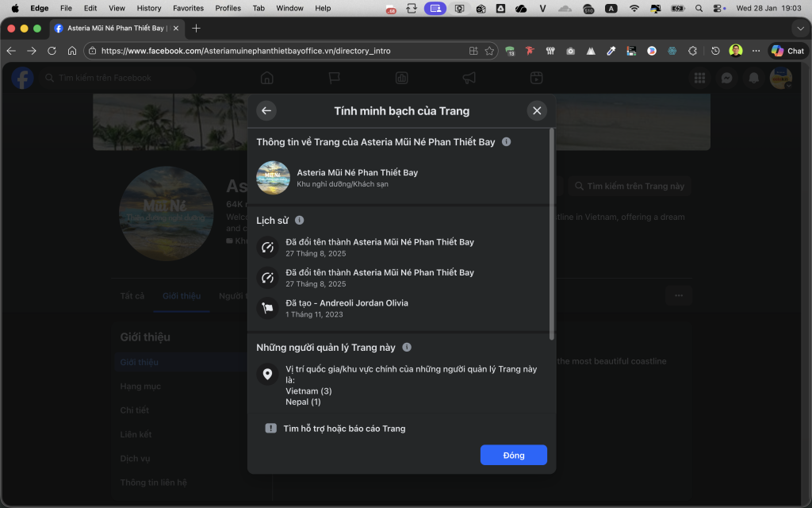Viewport: 812px width, 508px height.
Task: Click info icon beside Những người quản lý Trang này
Action: point(407,348)
